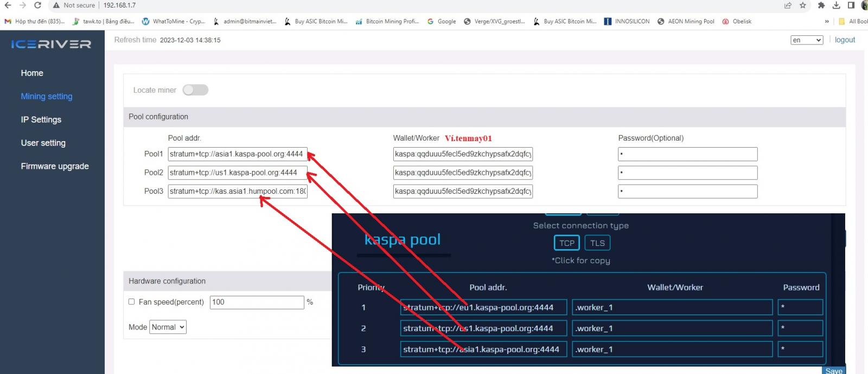Open Bitcoin Mining Profi bookmark
Screen dimensions: 868x374
(387, 21)
